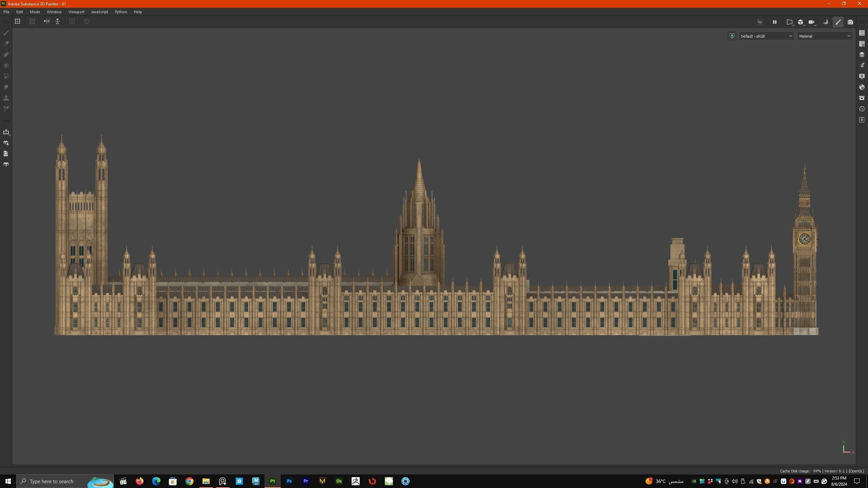The image size is (868, 488).
Task: Open the Windows notification center
Action: click(857, 481)
